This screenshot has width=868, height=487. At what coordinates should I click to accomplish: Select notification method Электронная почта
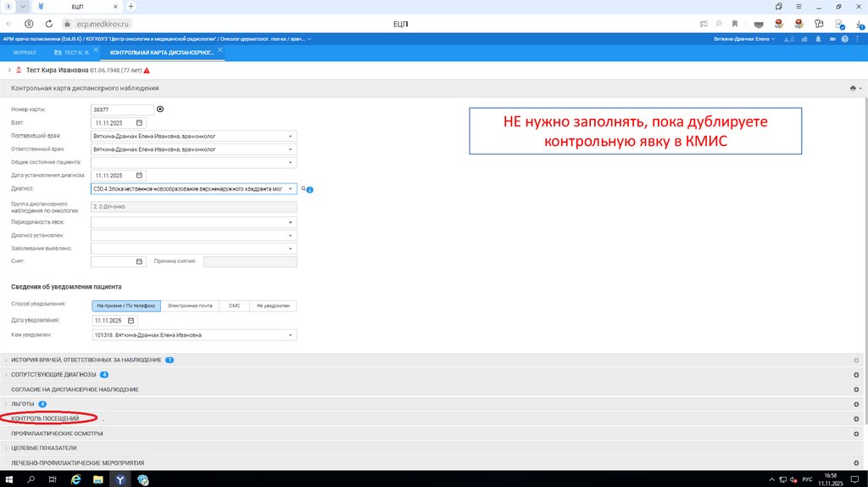tap(190, 305)
